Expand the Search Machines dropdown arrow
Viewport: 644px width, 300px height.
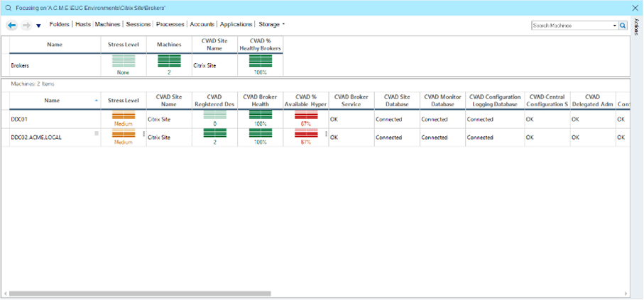pyautogui.click(x=615, y=26)
